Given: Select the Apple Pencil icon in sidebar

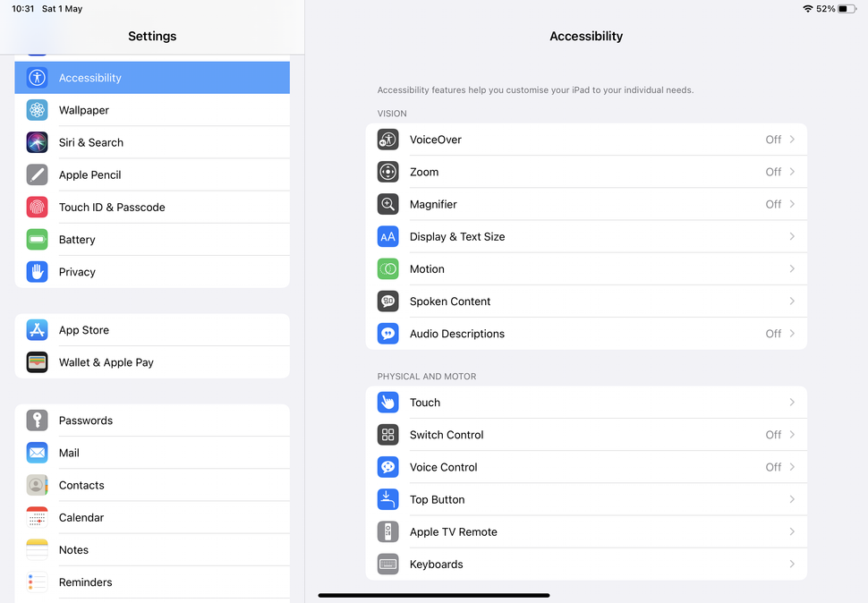Looking at the screenshot, I should 37,174.
